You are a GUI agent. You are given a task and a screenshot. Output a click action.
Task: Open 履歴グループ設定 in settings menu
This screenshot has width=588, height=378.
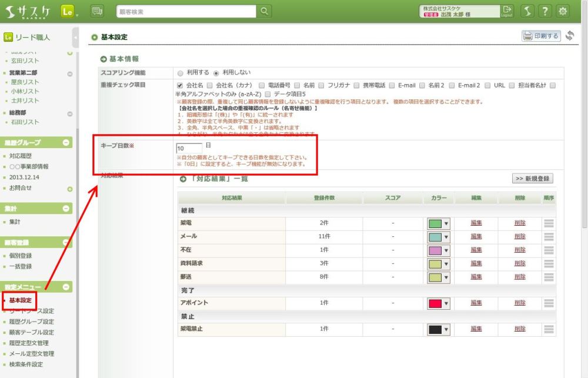click(31, 322)
